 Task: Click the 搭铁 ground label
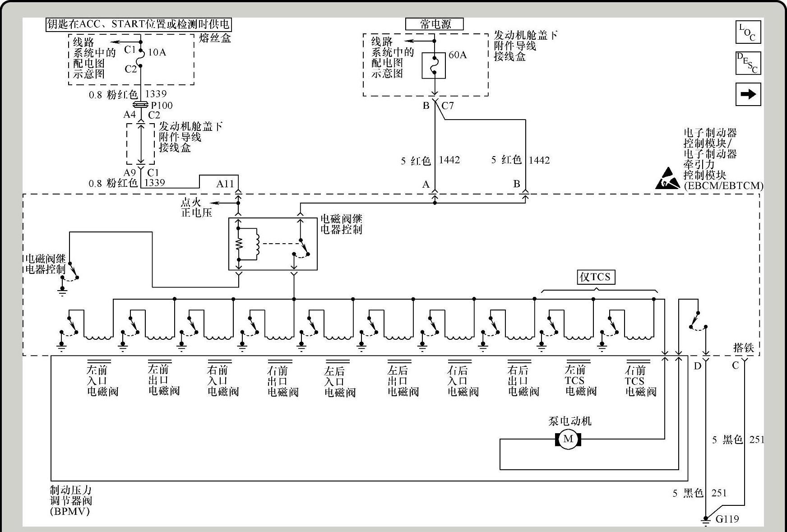(744, 347)
